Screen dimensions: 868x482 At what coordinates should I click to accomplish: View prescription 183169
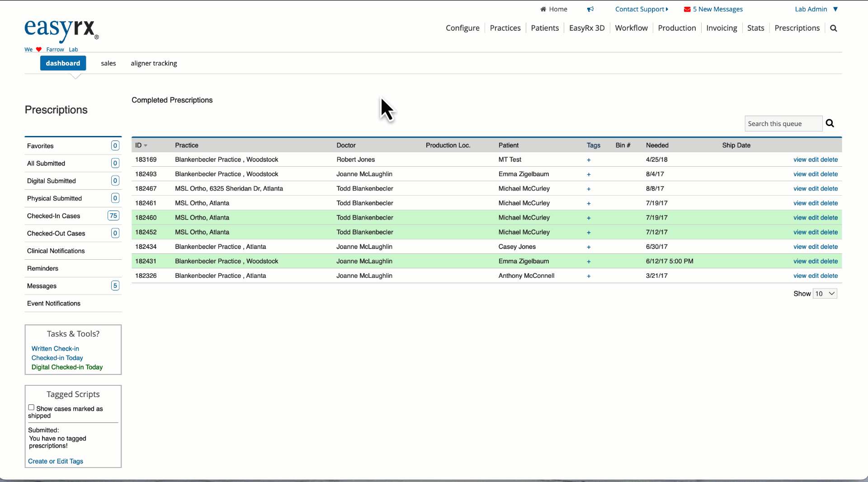click(x=800, y=159)
